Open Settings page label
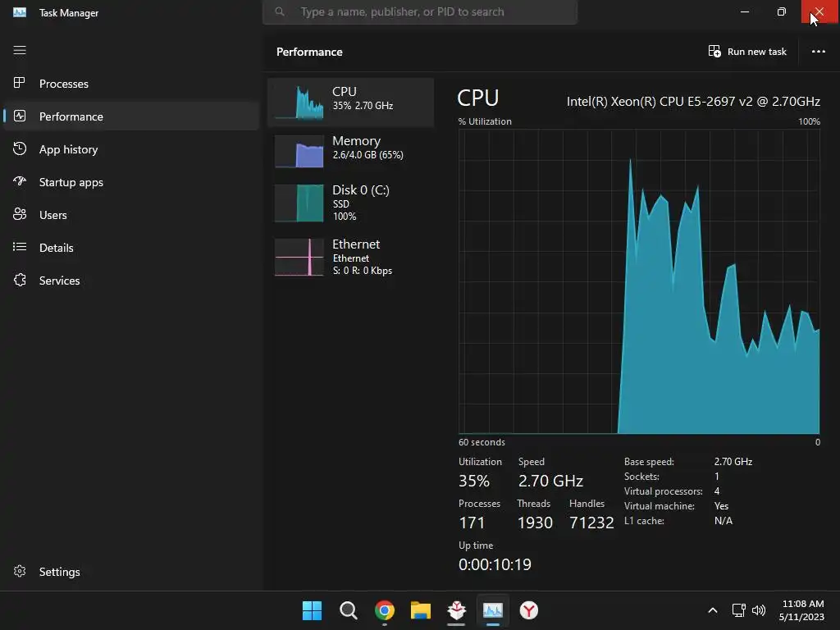This screenshot has width=840, height=630. [59, 572]
